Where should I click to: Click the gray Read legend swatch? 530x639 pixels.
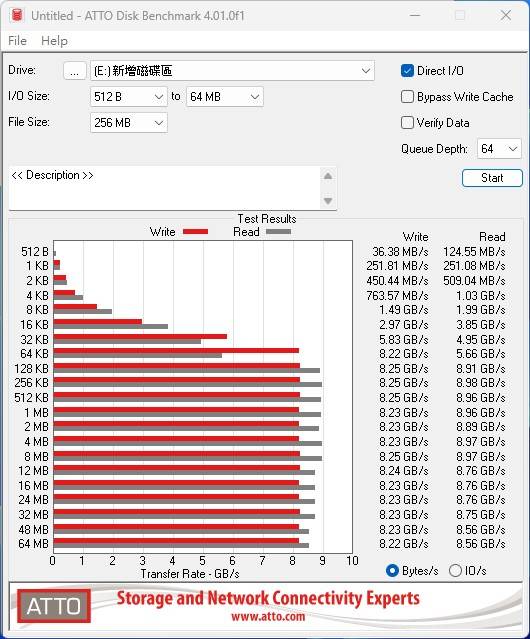tap(279, 232)
